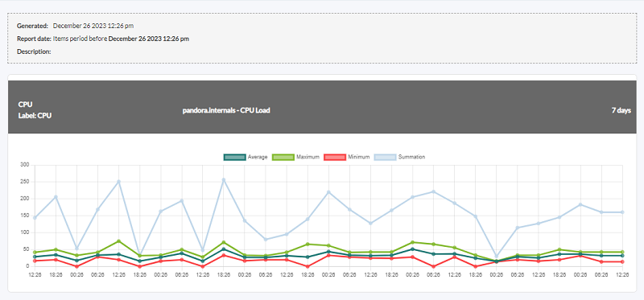Toggle the Average series in the legend
The height and width of the screenshot is (300, 644).
click(246, 157)
